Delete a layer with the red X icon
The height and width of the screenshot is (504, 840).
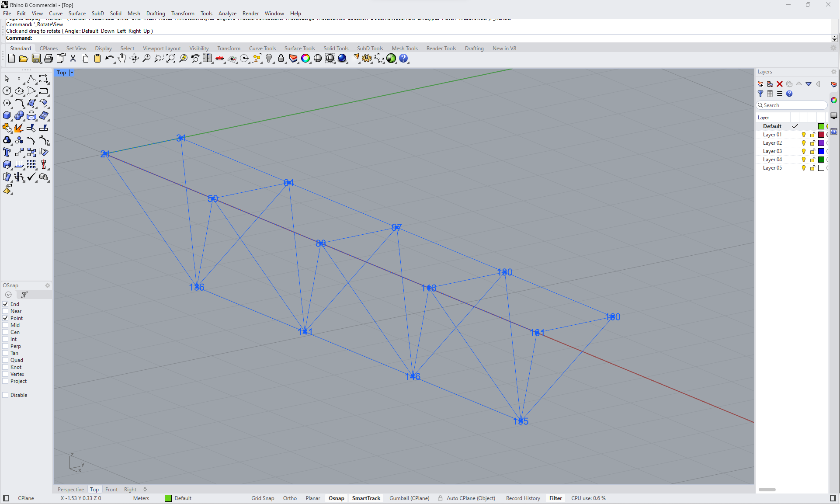[x=780, y=84]
